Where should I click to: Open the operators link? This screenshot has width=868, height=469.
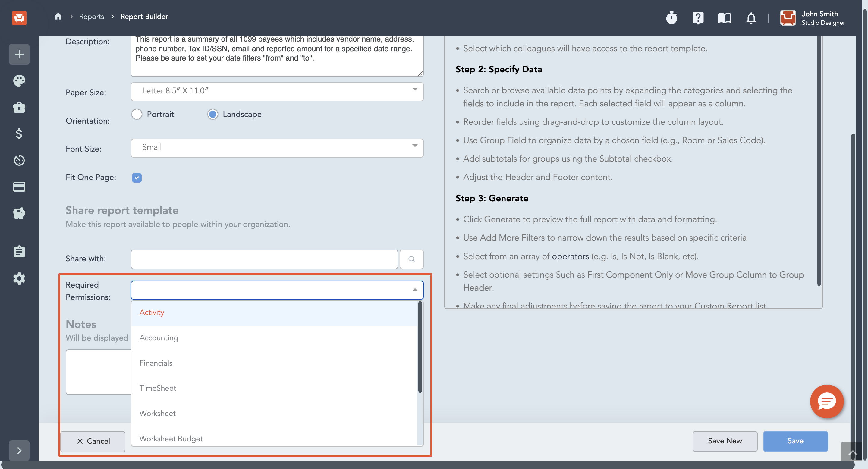(570, 257)
